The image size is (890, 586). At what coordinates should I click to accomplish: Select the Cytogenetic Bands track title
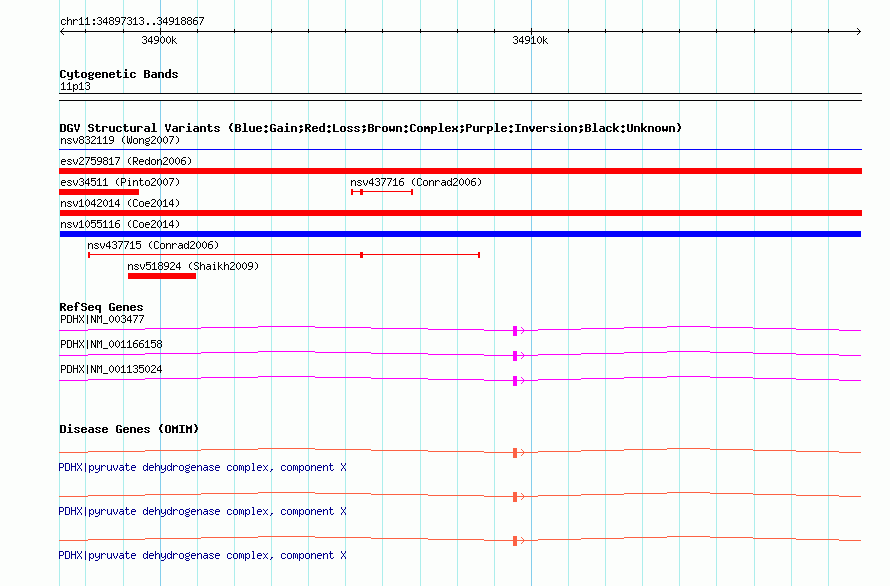coord(119,74)
